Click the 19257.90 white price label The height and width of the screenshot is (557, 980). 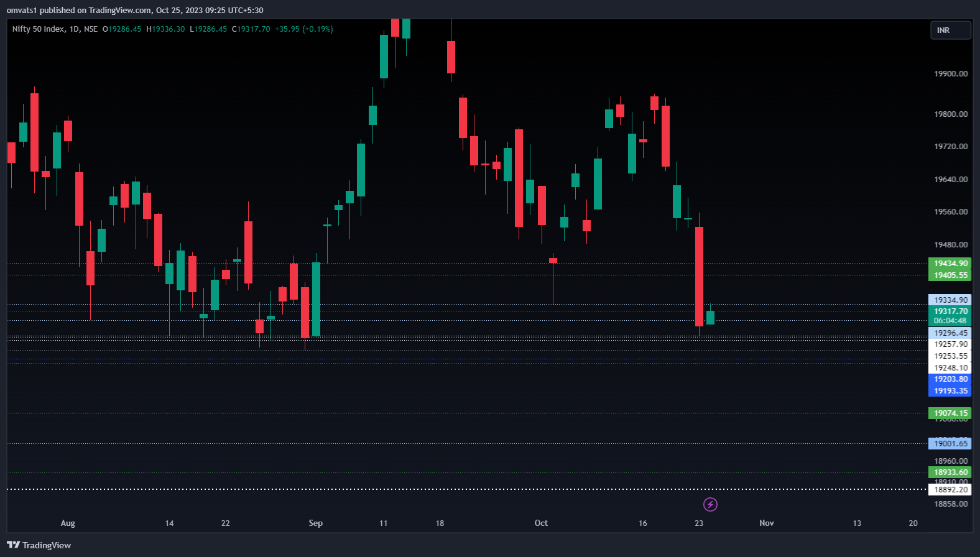[950, 344]
